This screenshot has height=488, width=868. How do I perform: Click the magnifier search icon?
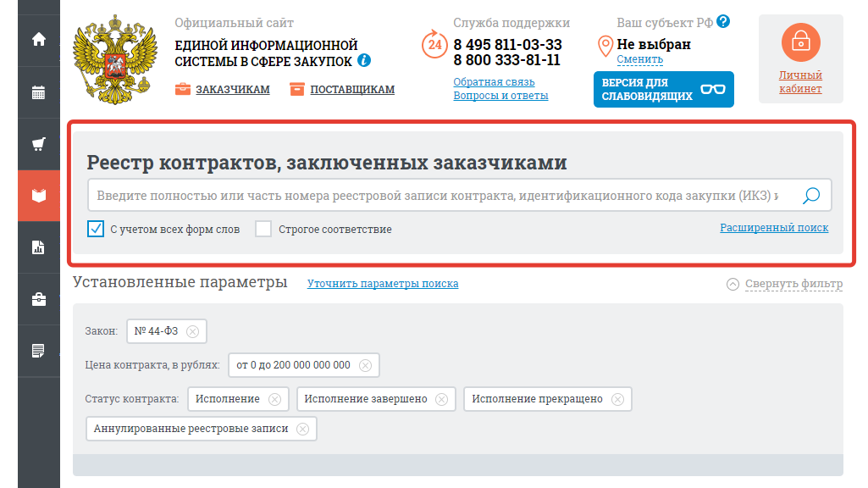811,196
